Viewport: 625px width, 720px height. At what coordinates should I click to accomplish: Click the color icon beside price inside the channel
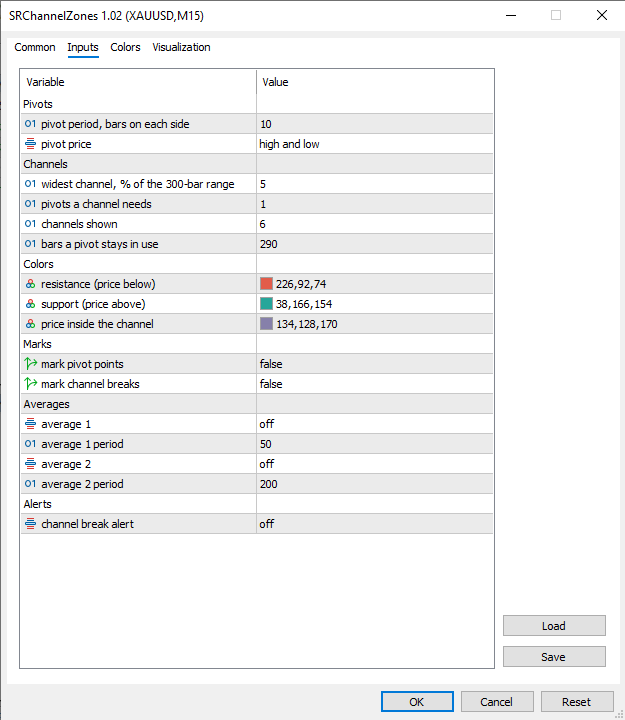pyautogui.click(x=30, y=324)
